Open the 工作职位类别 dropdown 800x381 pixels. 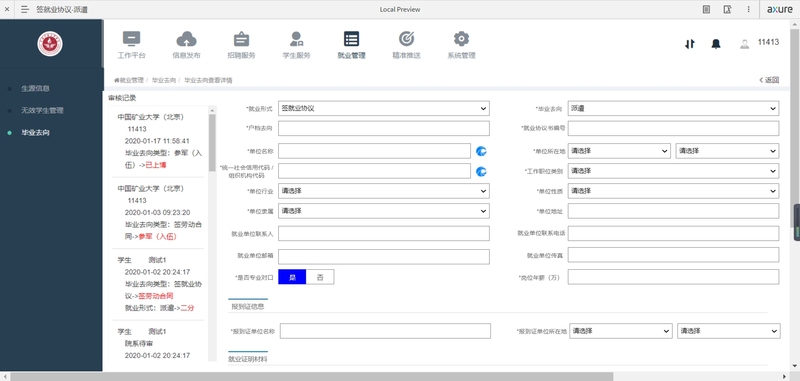click(x=673, y=171)
